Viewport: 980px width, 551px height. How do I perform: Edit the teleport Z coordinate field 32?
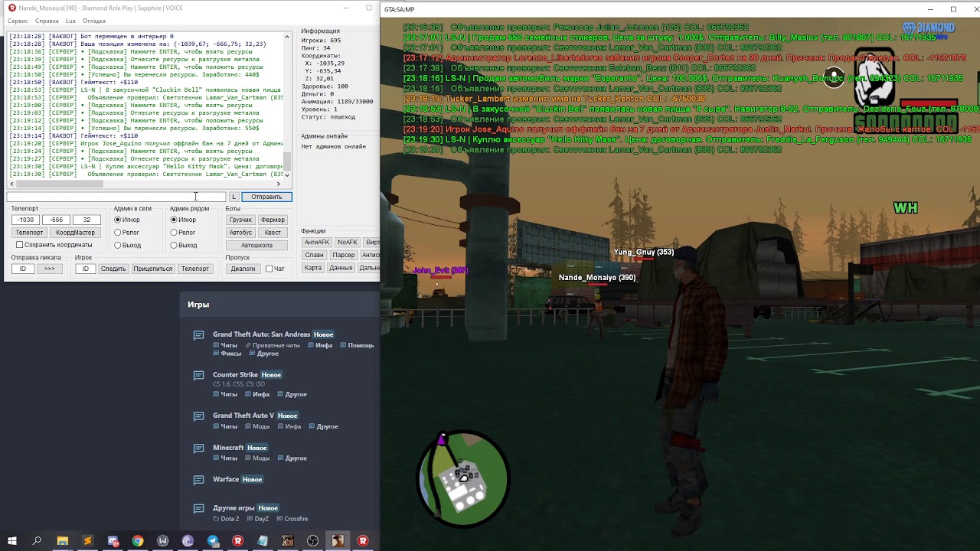click(87, 220)
